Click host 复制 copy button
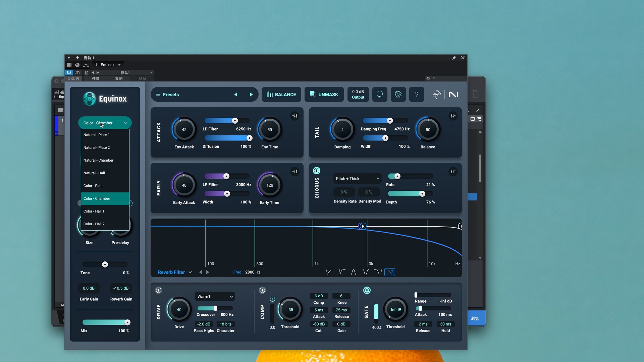This screenshot has height=362, width=644. (119, 78)
